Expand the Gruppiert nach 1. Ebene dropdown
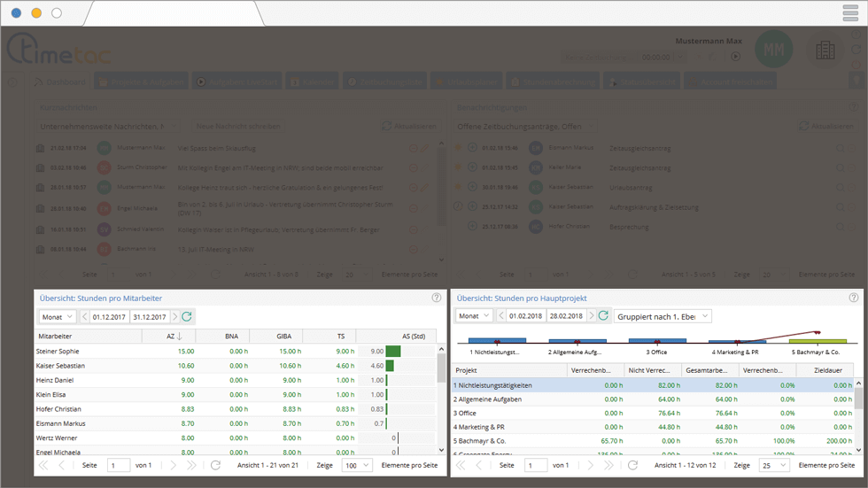Image resolution: width=868 pixels, height=488 pixels. 663,316
